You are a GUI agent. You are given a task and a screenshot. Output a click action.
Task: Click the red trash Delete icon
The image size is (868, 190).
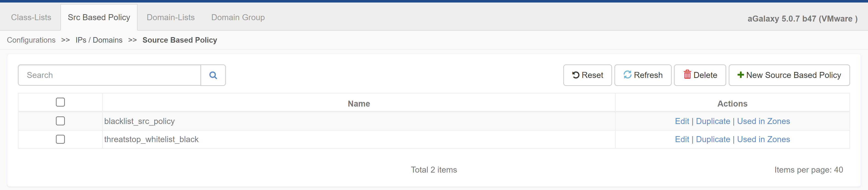click(687, 74)
